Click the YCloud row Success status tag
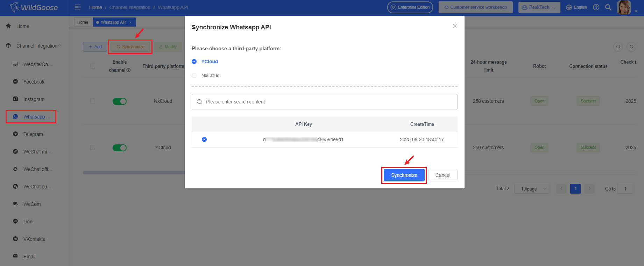Screen dimensions: 644x266 tap(588, 148)
